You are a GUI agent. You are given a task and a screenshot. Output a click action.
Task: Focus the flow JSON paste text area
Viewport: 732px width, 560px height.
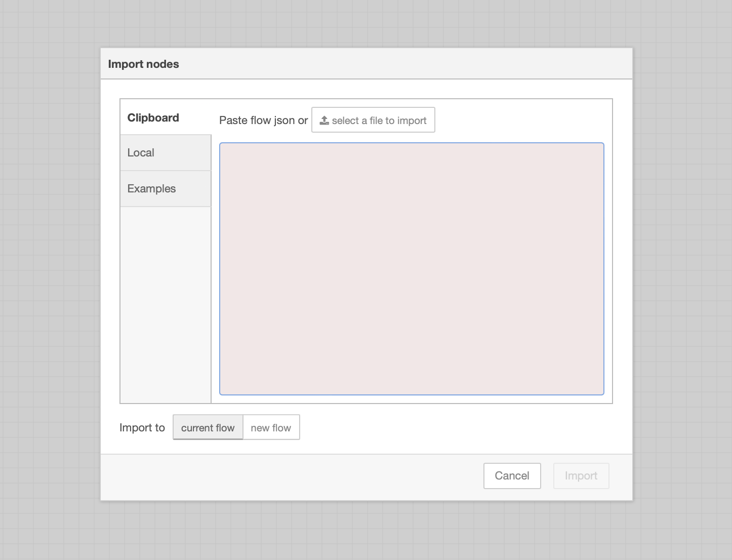(x=412, y=268)
